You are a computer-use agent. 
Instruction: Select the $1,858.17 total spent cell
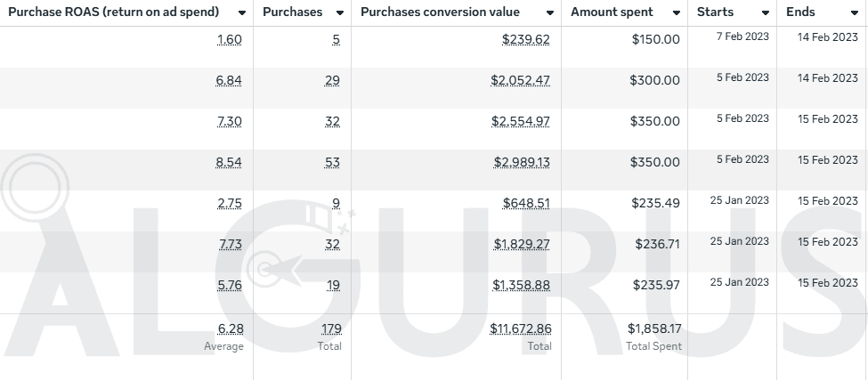pyautogui.click(x=654, y=328)
